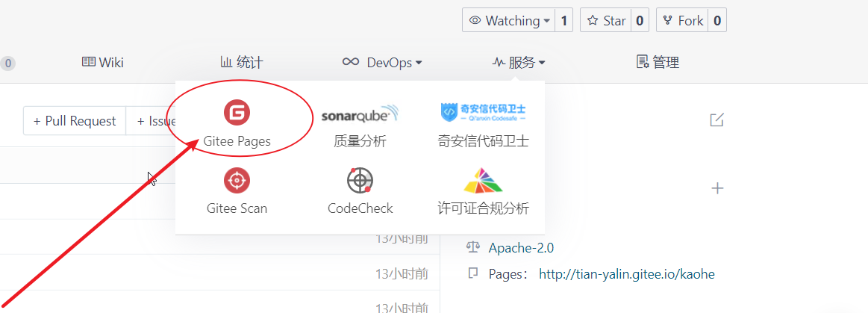
Task: Fork this repository
Action: click(x=682, y=20)
